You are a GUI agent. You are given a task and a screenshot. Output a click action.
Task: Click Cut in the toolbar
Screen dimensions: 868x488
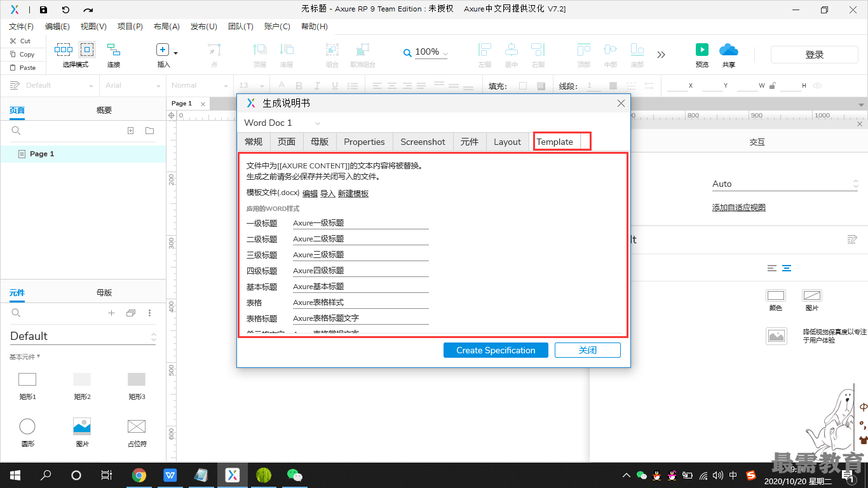pos(20,41)
